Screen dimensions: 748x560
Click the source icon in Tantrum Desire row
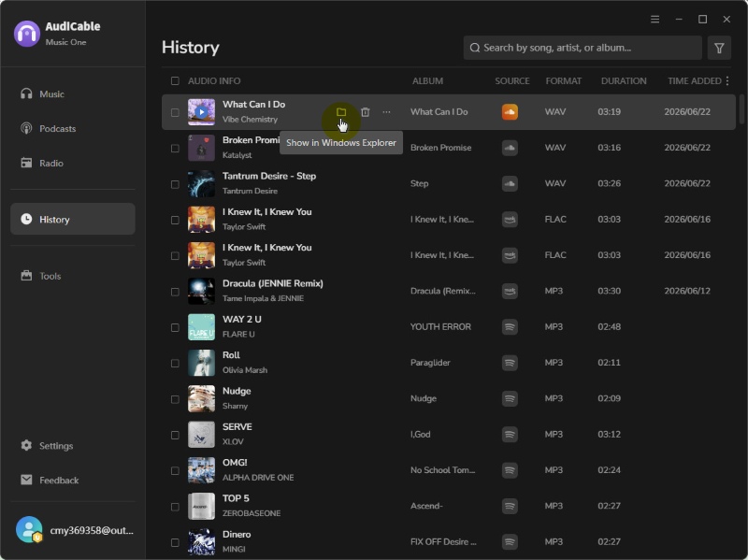pyautogui.click(x=510, y=183)
